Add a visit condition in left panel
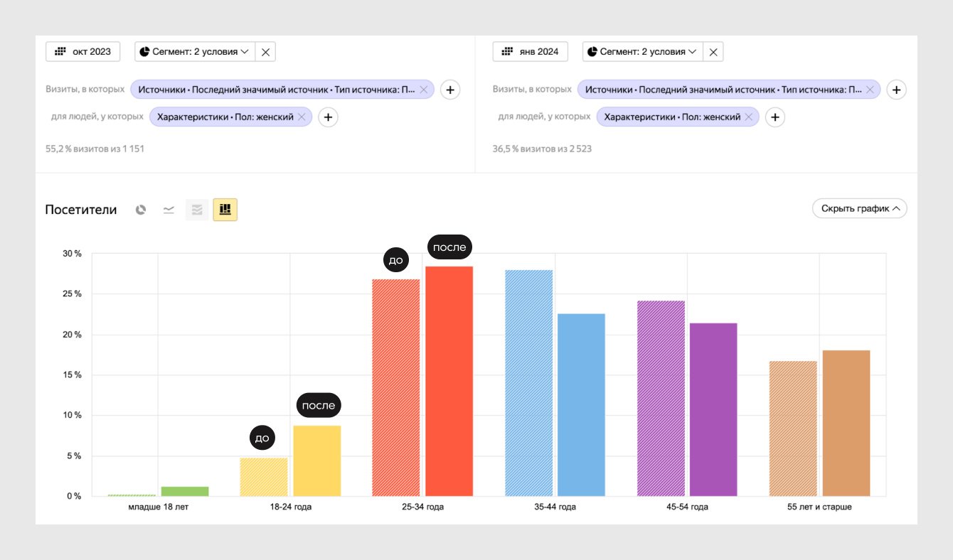This screenshot has height=560, width=953. tap(451, 90)
